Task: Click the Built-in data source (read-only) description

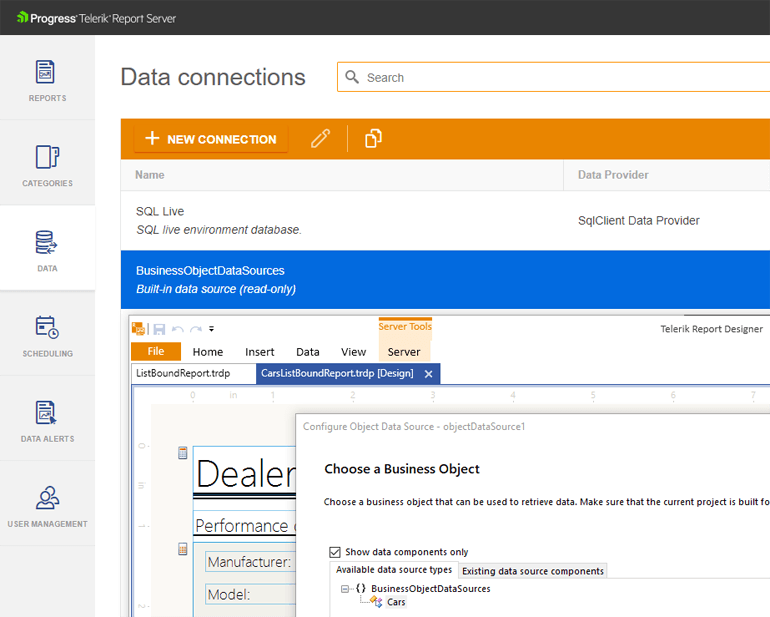Action: tap(216, 289)
